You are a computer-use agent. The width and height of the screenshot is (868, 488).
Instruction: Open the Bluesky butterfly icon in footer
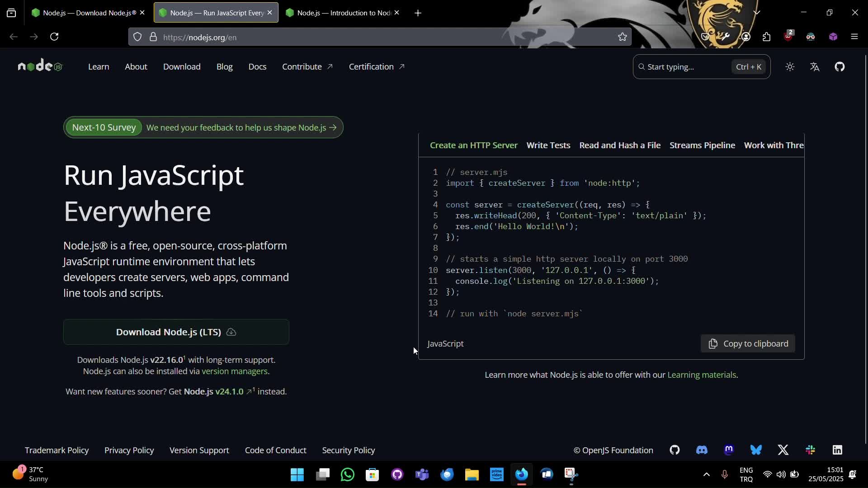pyautogui.click(x=756, y=450)
